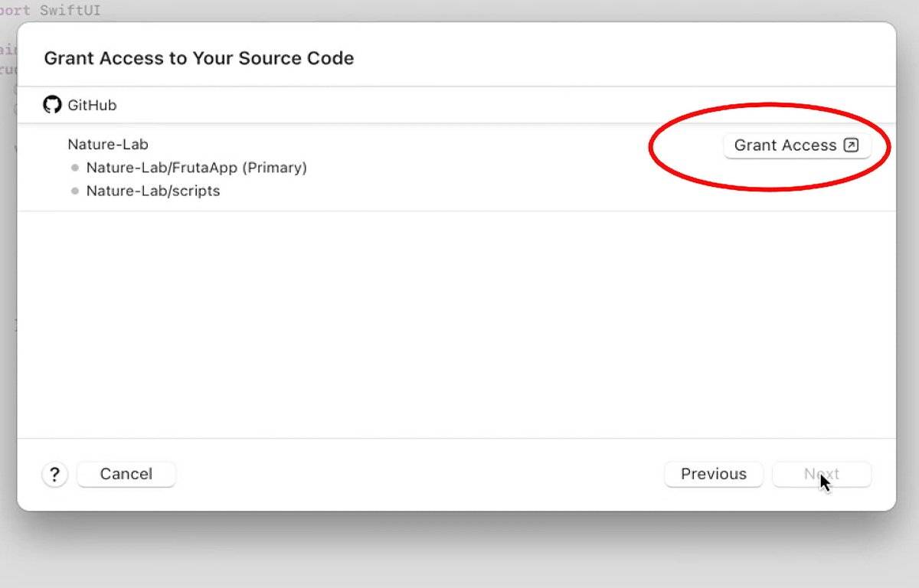
Task: Click the empty area below the repository list
Action: (x=456, y=325)
